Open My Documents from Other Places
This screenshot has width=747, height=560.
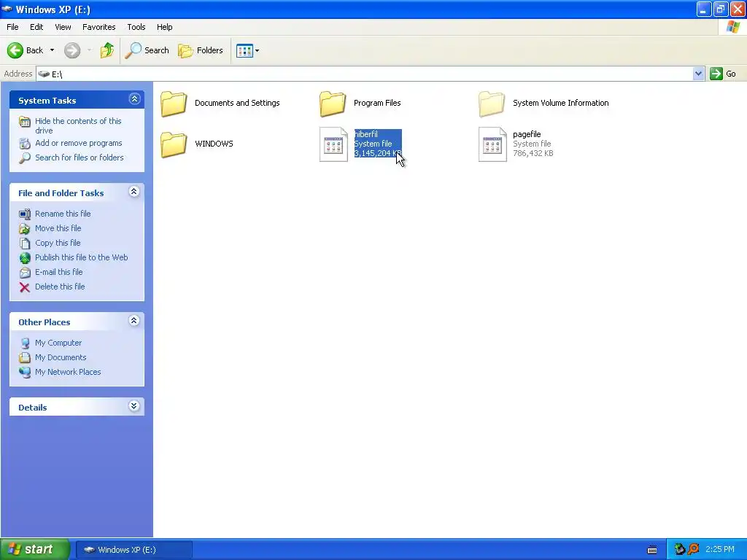[61, 357]
